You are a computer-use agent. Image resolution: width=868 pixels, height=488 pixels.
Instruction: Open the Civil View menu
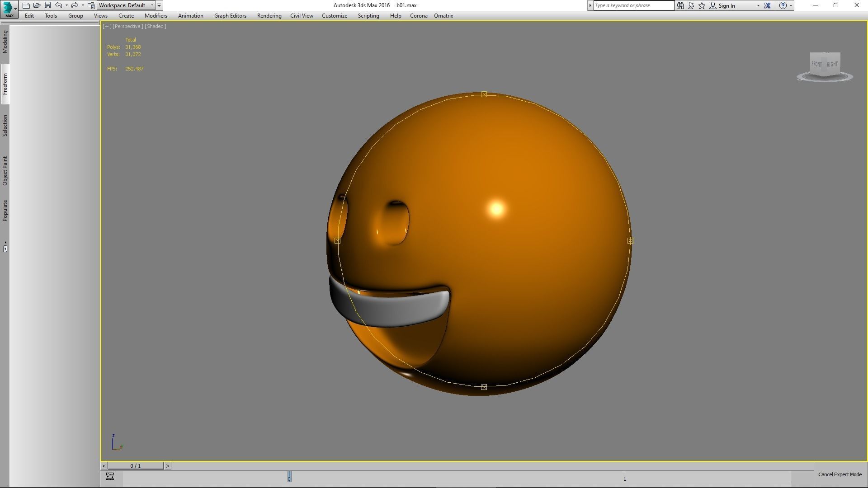302,16
